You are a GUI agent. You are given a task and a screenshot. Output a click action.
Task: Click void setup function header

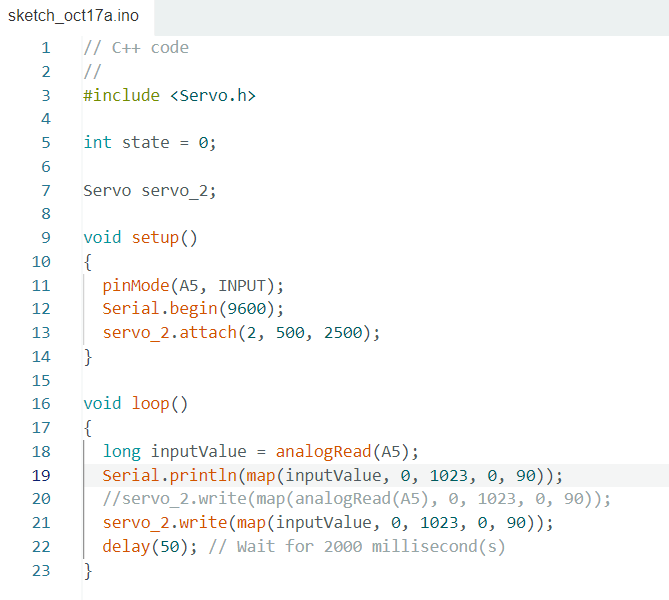point(140,238)
